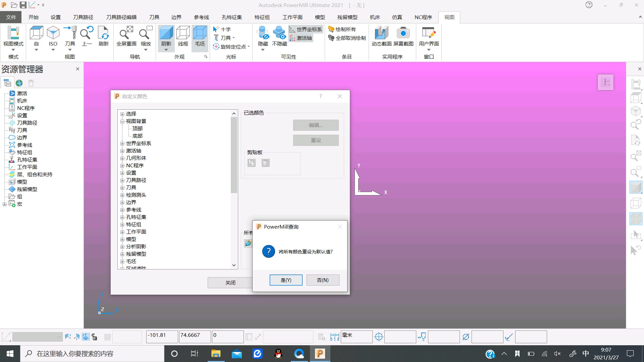Expand 分析阴影 tree node
Viewport: 644px width, 362px height.
[122, 247]
